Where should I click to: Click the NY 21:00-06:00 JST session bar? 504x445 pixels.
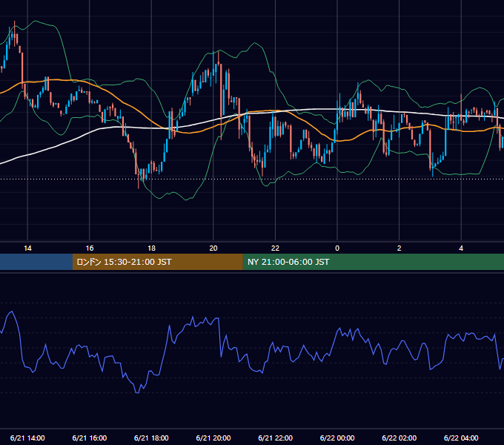tap(373, 262)
